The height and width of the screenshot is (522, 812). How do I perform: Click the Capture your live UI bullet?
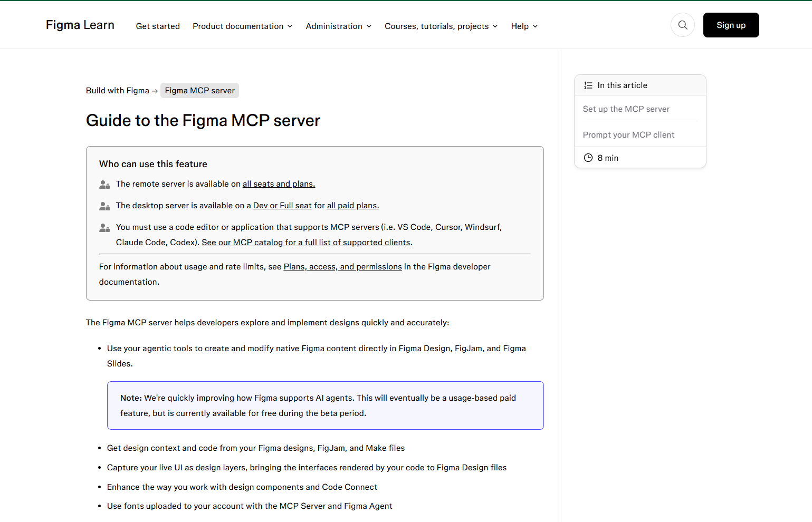coord(307,468)
